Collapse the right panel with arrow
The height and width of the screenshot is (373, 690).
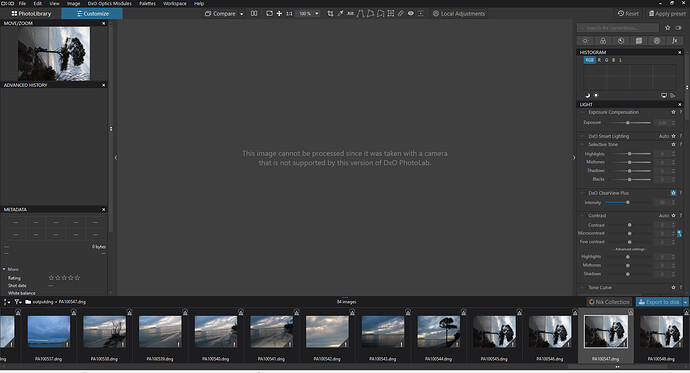click(x=574, y=157)
